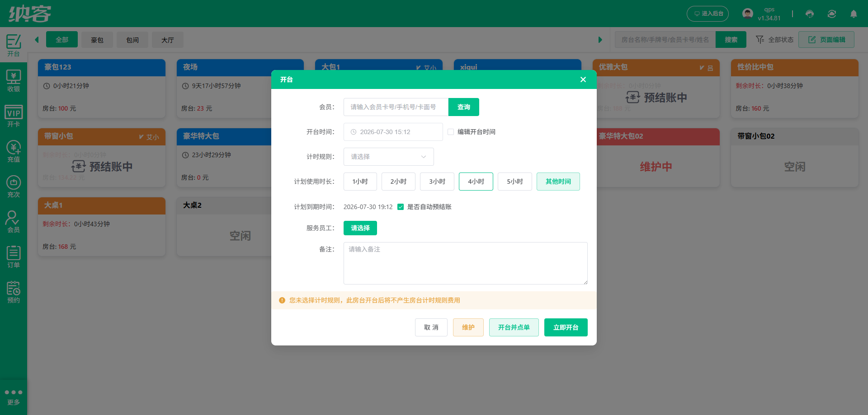The image size is (868, 415).
Task: Open 带窗小包02 idle room card
Action: pyautogui.click(x=795, y=158)
